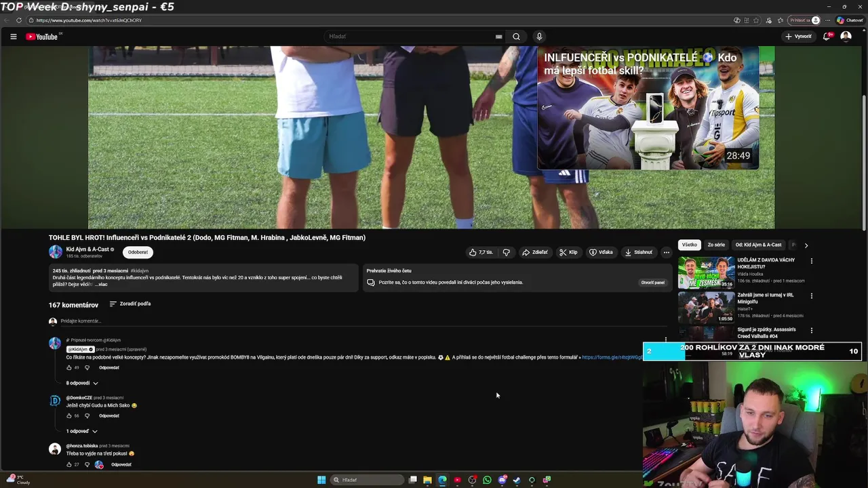Viewport: 868px width, 488px height.
Task: Click Windows taskbar search box
Action: coord(367,480)
